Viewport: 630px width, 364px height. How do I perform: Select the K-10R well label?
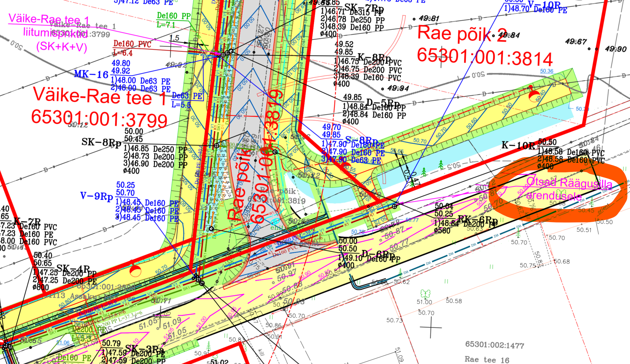(x=518, y=145)
